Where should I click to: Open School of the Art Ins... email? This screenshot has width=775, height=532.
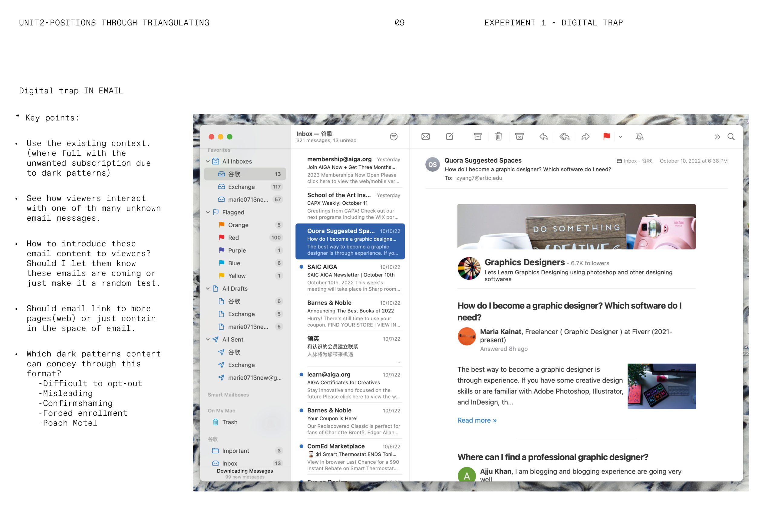pyautogui.click(x=350, y=206)
